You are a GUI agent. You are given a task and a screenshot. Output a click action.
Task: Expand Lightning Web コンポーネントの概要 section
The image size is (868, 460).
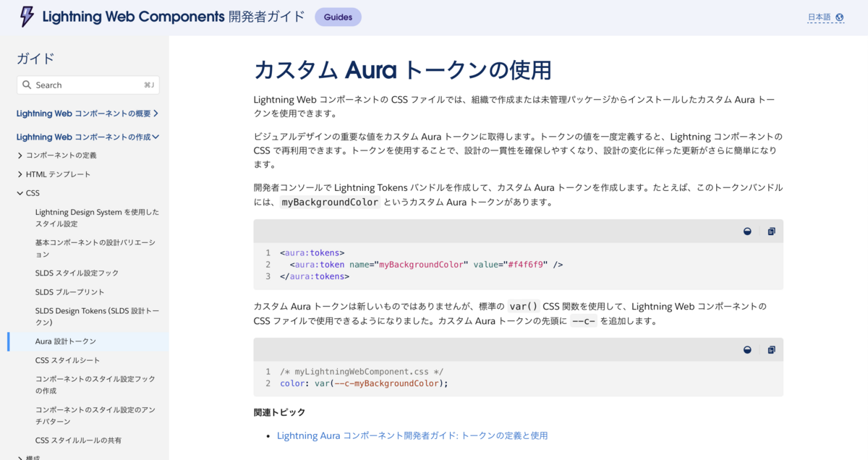point(88,114)
